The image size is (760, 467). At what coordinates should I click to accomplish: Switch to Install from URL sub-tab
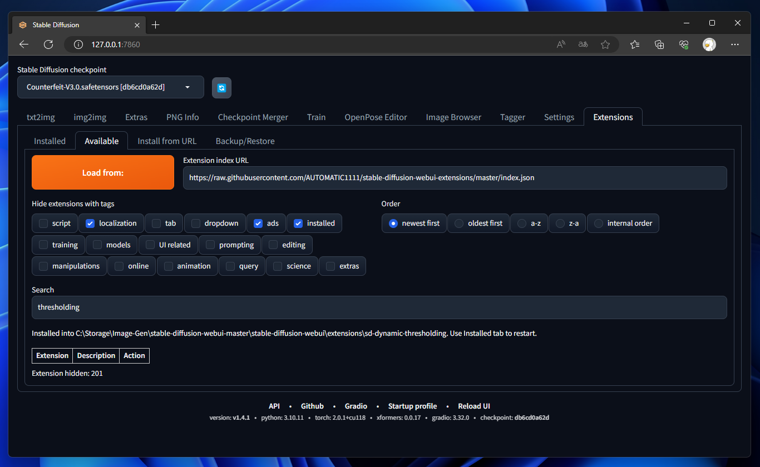coord(167,141)
